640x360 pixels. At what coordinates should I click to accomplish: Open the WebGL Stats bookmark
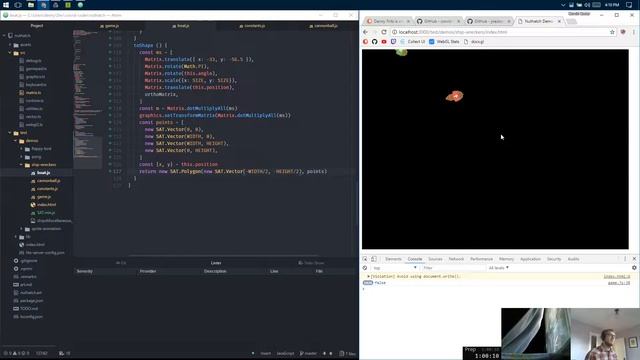[444, 42]
